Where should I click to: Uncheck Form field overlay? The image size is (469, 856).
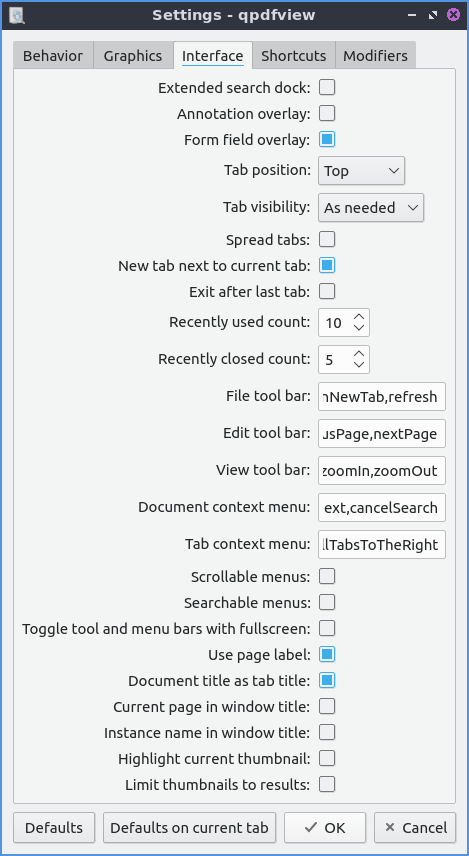pyautogui.click(x=327, y=140)
